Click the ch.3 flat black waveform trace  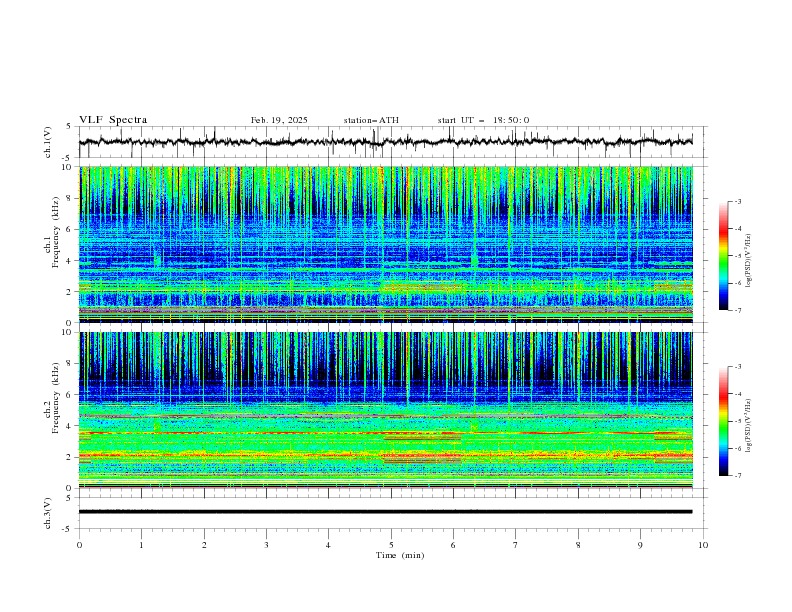pos(385,512)
